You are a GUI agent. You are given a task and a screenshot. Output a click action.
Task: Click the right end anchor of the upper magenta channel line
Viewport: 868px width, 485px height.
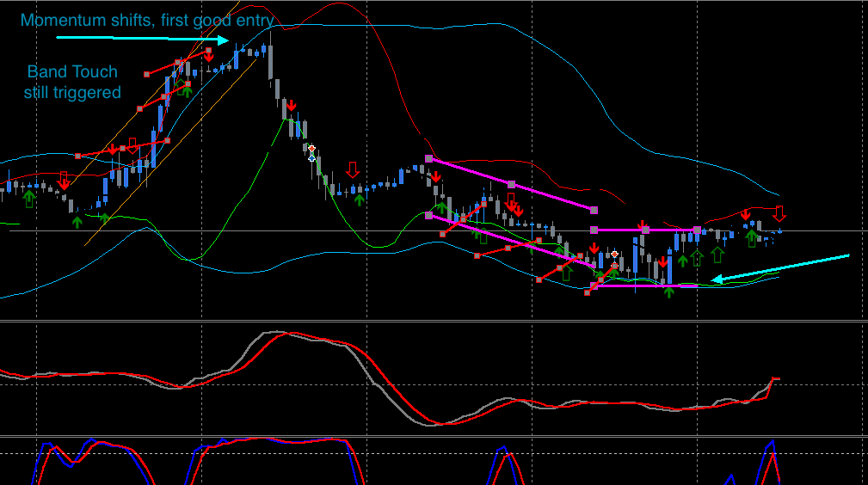point(594,210)
